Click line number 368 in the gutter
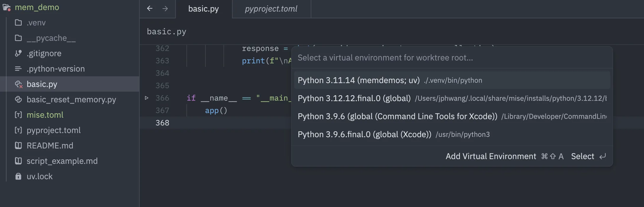 [162, 123]
